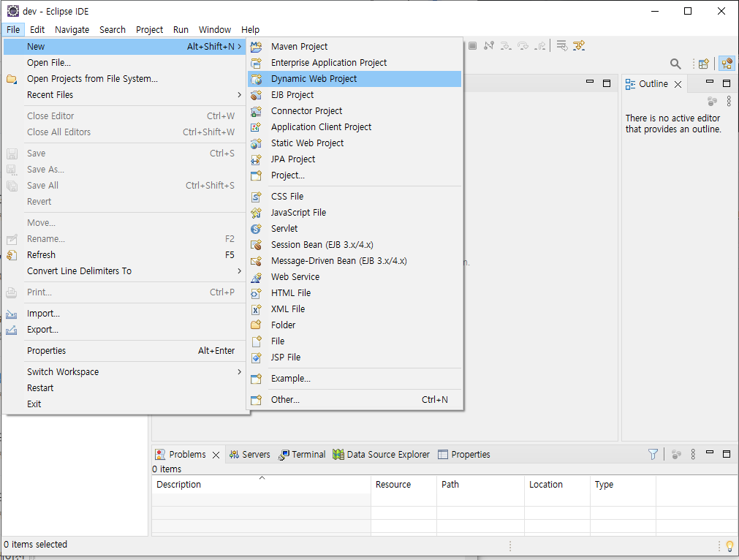The image size is (739, 560).
Task: Select EJB Project entry
Action: [x=355, y=95]
